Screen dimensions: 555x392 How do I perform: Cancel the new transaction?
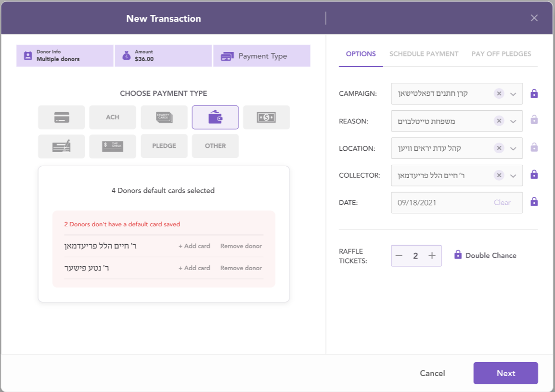[432, 373]
